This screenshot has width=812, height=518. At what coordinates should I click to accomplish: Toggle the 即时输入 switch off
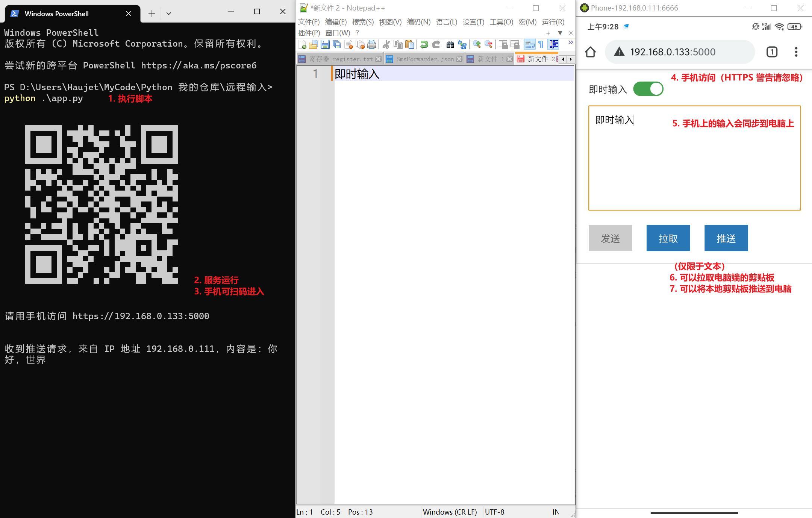coord(648,89)
